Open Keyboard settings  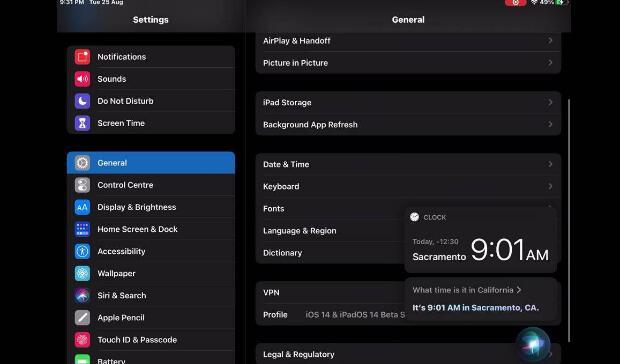click(408, 186)
